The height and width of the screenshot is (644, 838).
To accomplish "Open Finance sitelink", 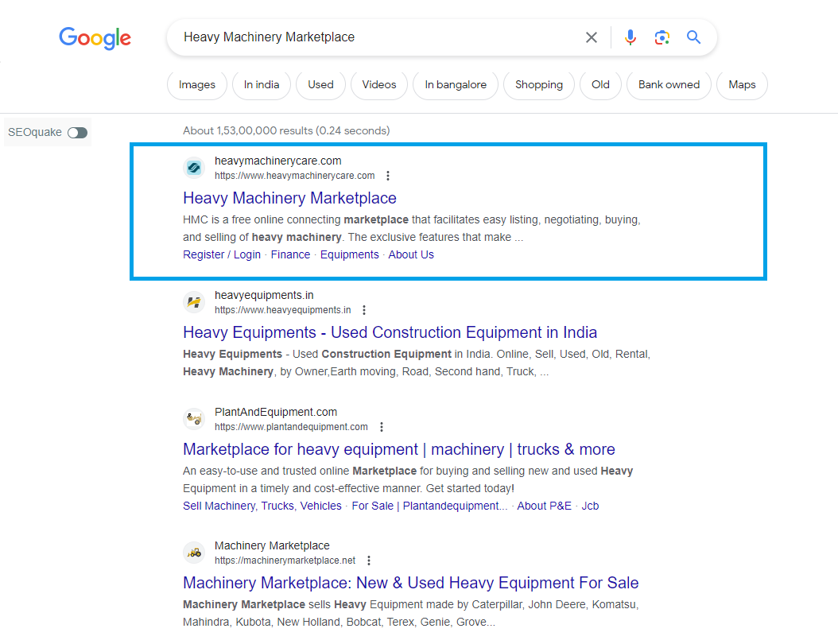I will pyautogui.click(x=290, y=255).
